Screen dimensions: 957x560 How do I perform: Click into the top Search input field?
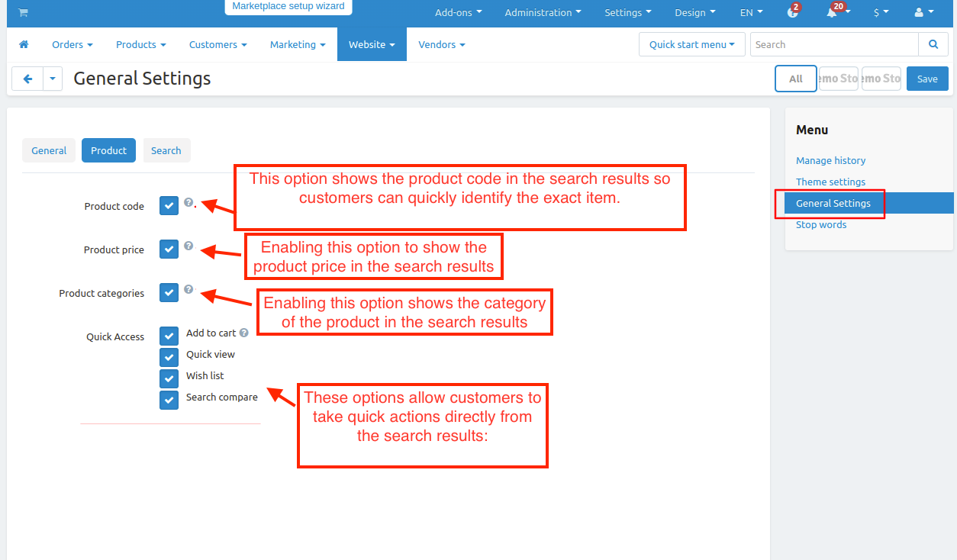[833, 44]
